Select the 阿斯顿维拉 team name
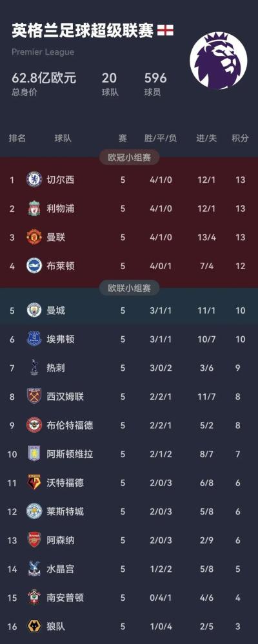Viewport: 258px width, 644px height. coord(70,454)
